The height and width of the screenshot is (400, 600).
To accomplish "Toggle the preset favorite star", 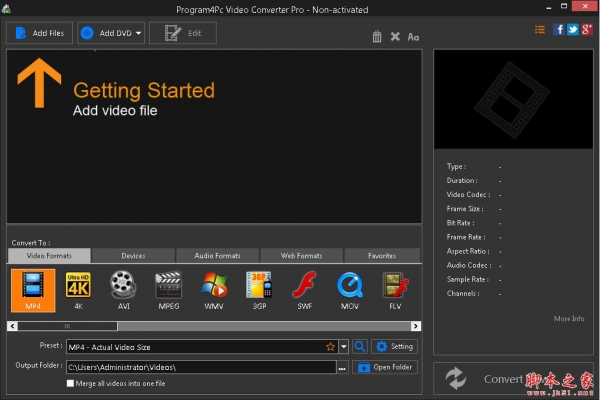I will pos(330,347).
